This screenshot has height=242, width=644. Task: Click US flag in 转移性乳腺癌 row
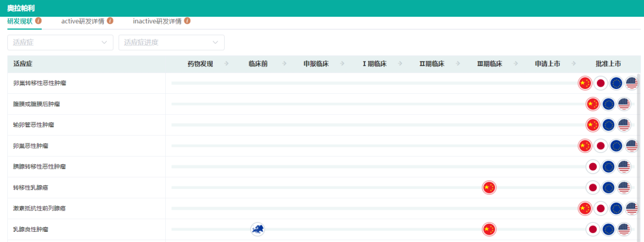(624, 188)
